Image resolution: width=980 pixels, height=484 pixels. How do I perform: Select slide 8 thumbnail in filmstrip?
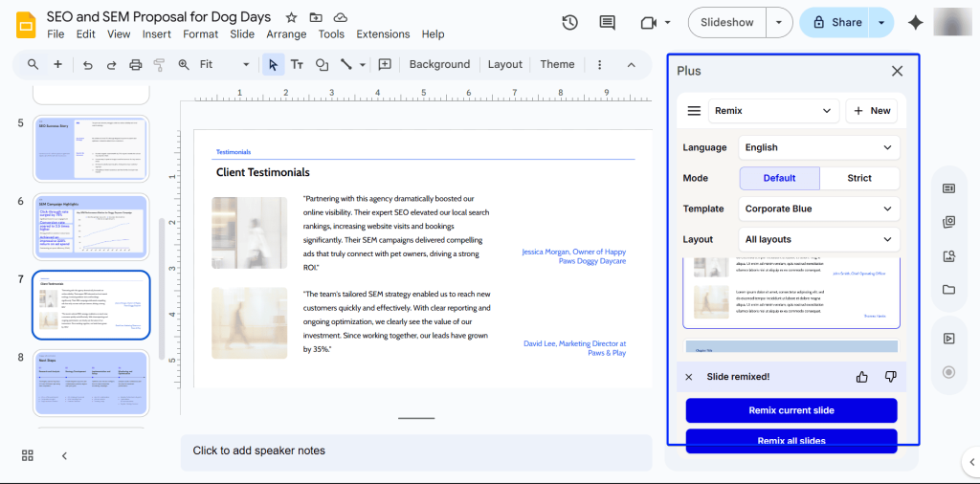pos(92,383)
